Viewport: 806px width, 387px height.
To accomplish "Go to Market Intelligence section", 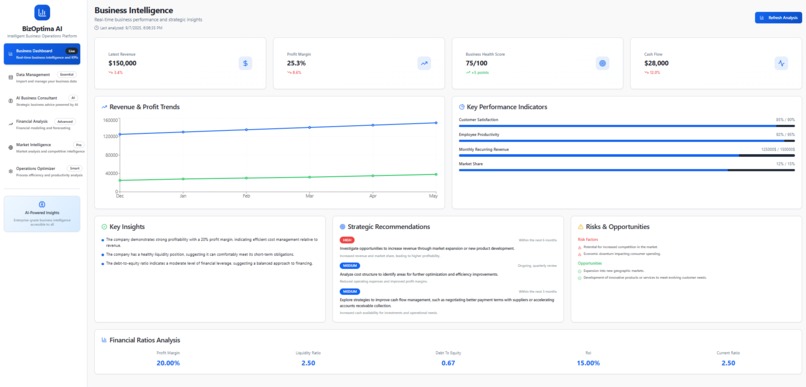I will tap(42, 148).
